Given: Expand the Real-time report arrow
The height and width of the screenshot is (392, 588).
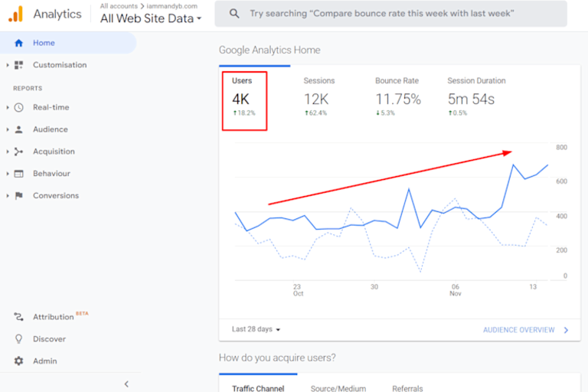Looking at the screenshot, I should pos(8,107).
